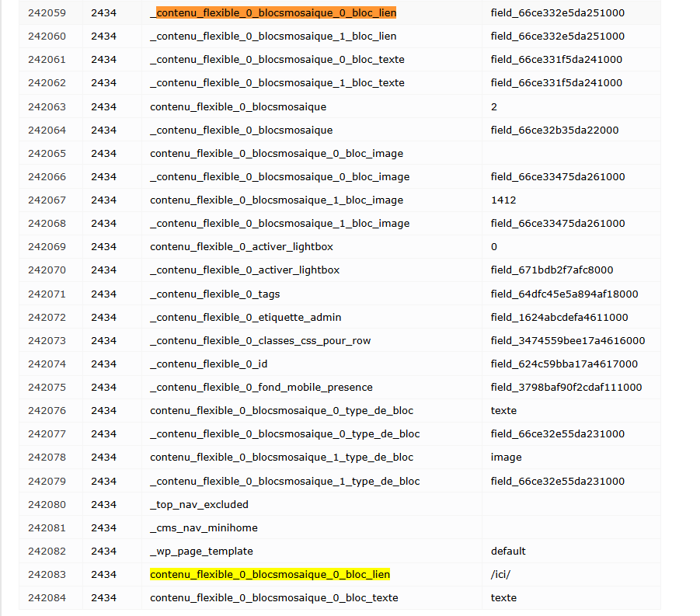Select contenu_flexible_0_blocsmosaique_0_bloc_texte key in row 242084
This screenshot has width=700, height=616.
(274, 597)
